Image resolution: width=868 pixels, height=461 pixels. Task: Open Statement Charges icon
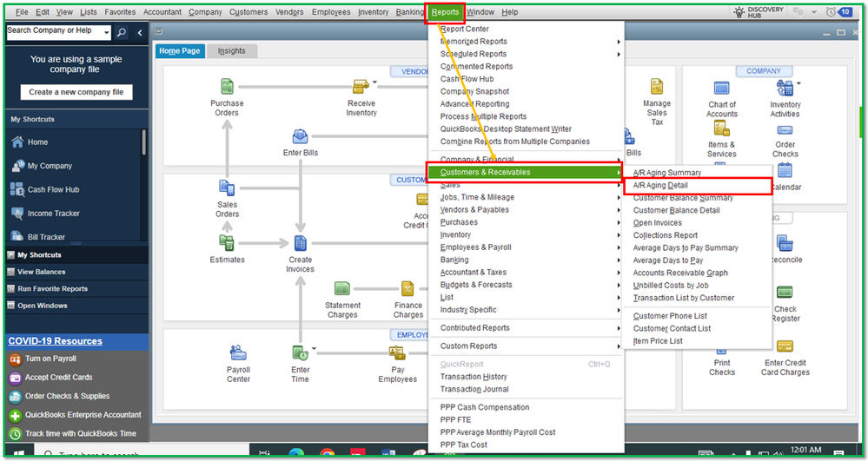point(342,289)
